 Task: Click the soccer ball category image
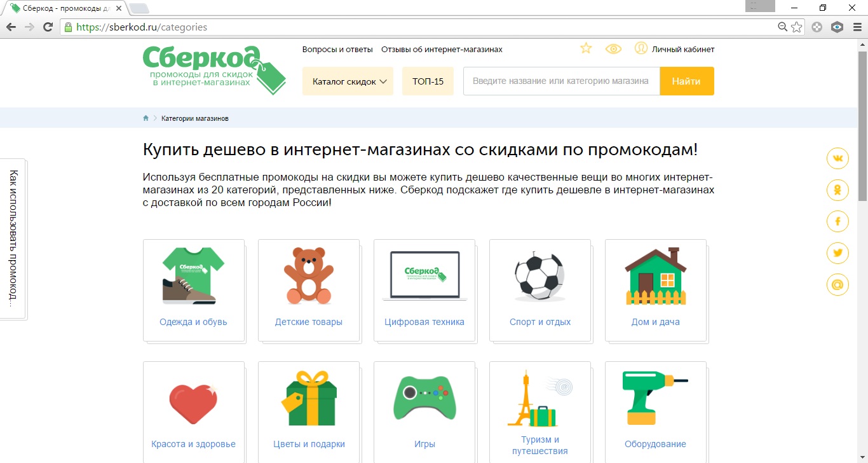539,275
